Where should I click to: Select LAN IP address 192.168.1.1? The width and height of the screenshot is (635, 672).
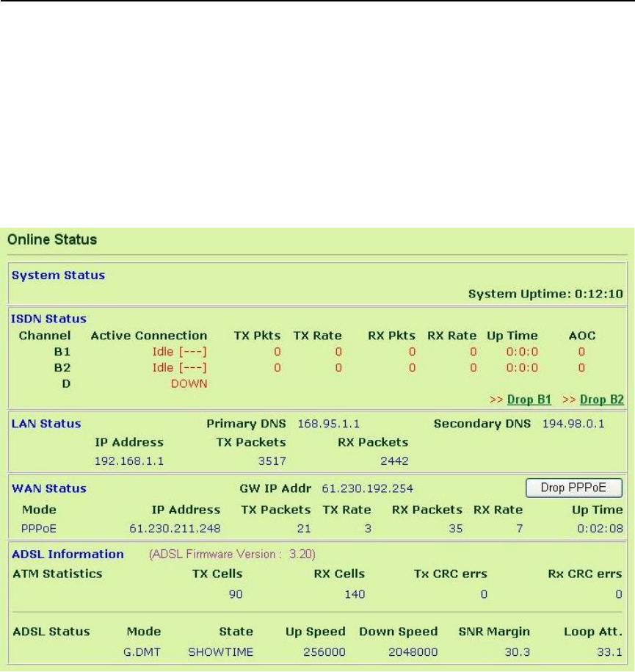(x=129, y=461)
